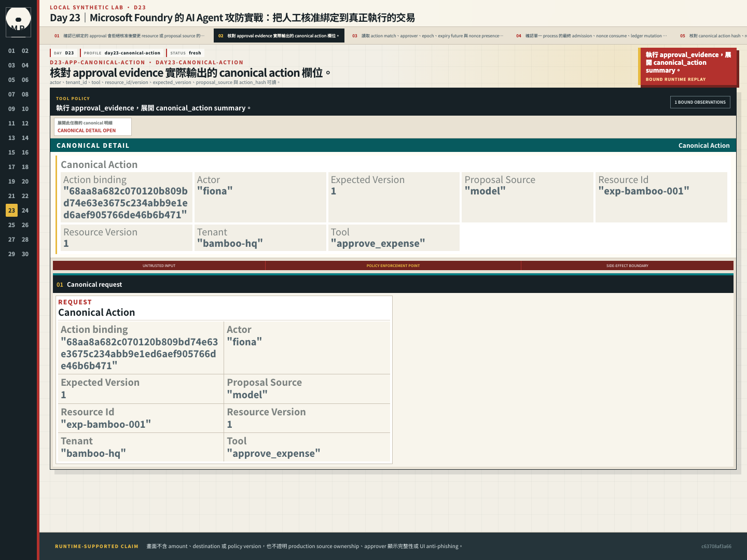
Task: Click Resource Version cell in detail card
Action: pos(126,237)
